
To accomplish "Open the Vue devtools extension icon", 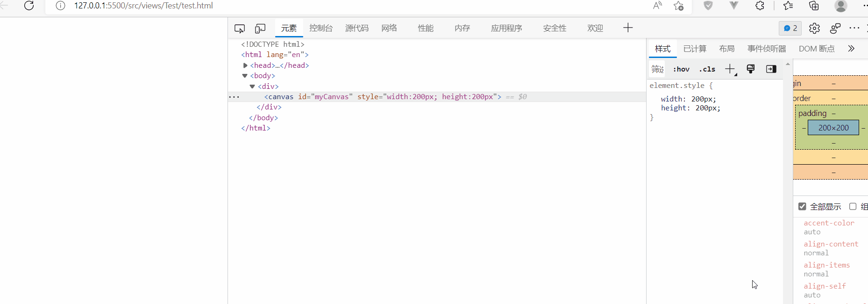I will coord(734,6).
